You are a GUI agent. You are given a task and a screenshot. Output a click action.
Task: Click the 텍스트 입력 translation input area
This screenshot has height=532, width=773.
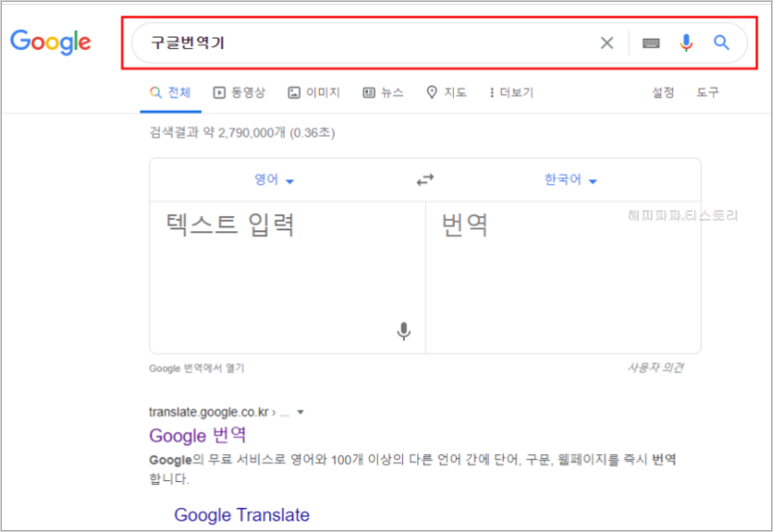287,278
